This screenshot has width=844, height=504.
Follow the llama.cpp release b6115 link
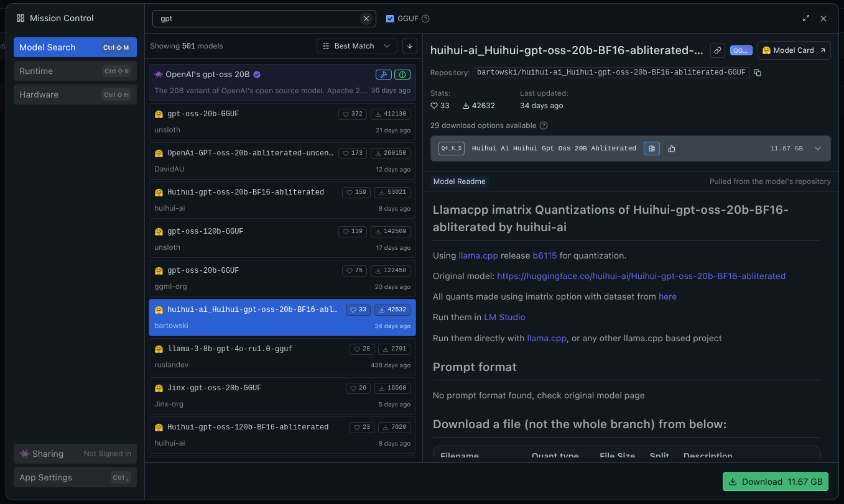[x=545, y=255]
